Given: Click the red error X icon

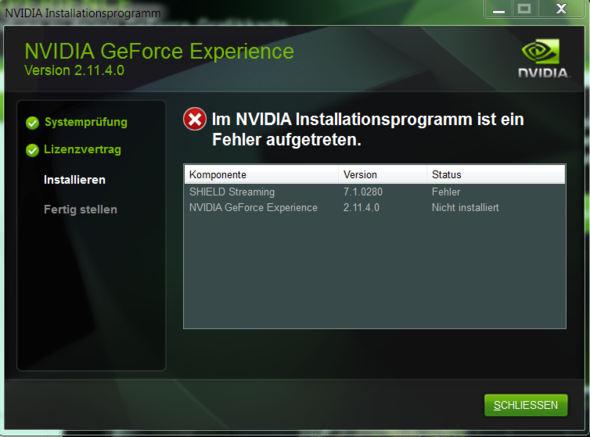Looking at the screenshot, I should [195, 119].
